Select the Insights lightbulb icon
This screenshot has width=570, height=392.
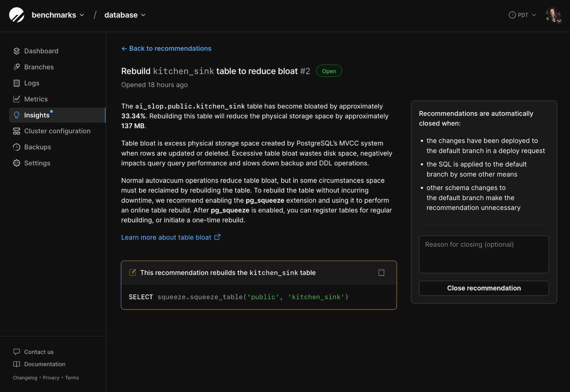[17, 115]
